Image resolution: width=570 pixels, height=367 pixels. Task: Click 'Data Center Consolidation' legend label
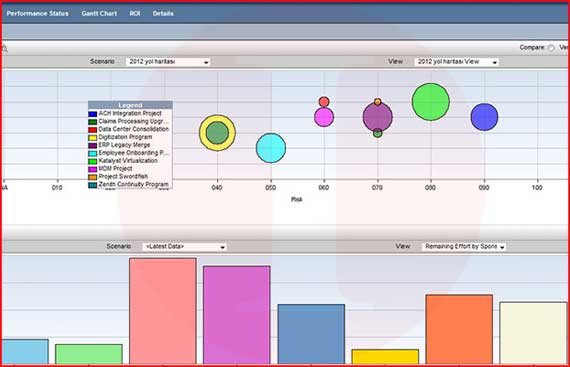tap(134, 129)
